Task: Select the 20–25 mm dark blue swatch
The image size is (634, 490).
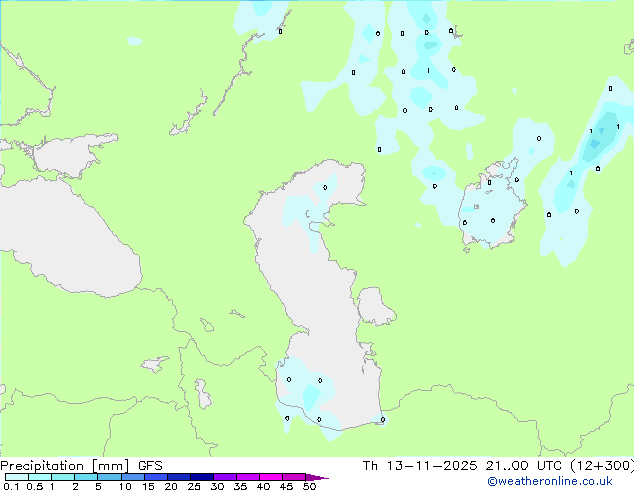Action: pos(178,477)
